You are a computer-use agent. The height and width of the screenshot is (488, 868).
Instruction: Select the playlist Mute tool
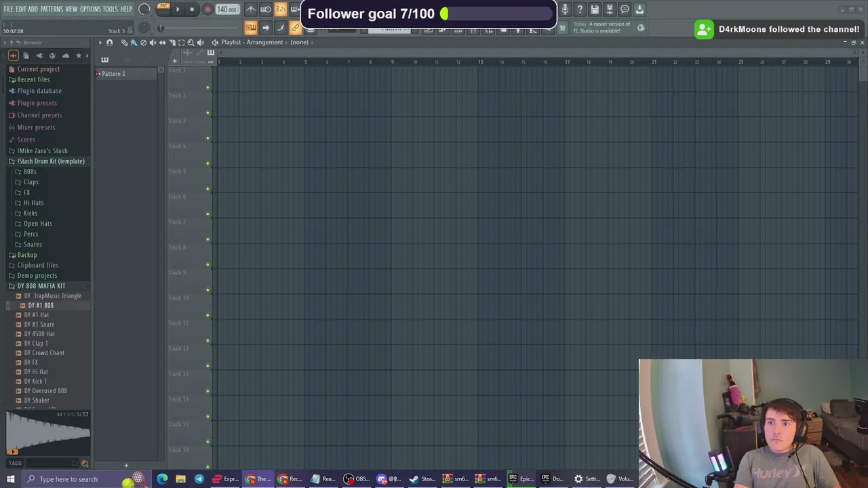pyautogui.click(x=153, y=42)
